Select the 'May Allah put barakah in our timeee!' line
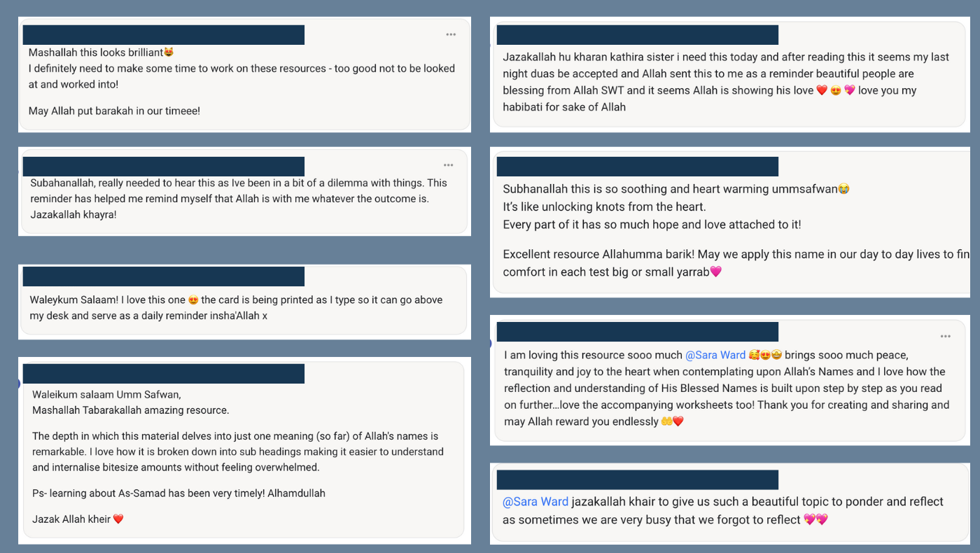The image size is (980, 553). [x=115, y=111]
